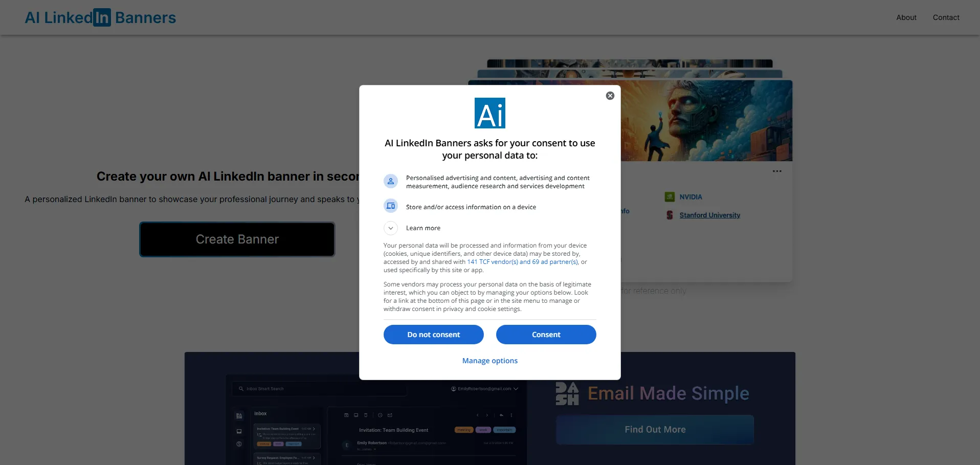Click the Create Banner button
The width and height of the screenshot is (980, 465).
(x=237, y=239)
